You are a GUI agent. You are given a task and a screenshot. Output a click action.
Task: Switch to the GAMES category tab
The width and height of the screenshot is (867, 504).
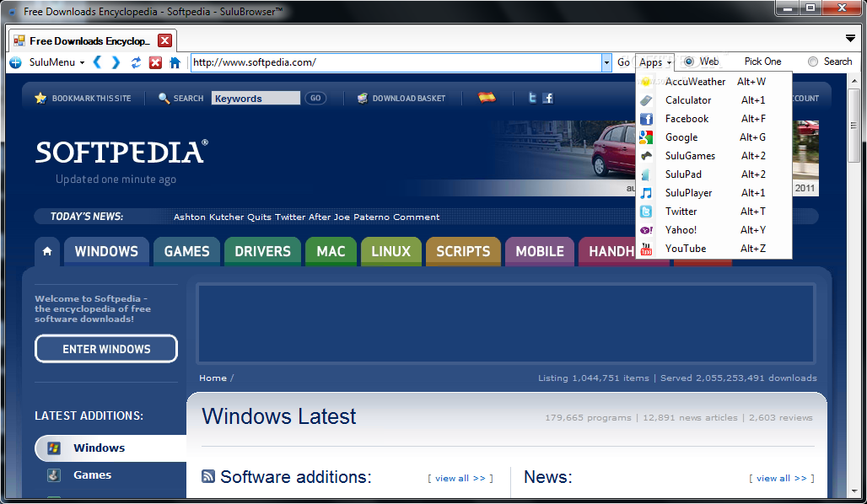click(x=186, y=251)
